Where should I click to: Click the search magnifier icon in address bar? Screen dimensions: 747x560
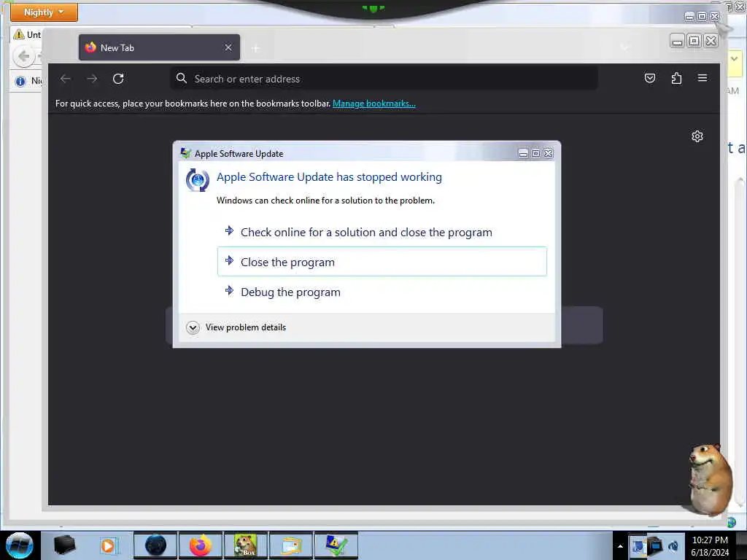[x=181, y=78]
